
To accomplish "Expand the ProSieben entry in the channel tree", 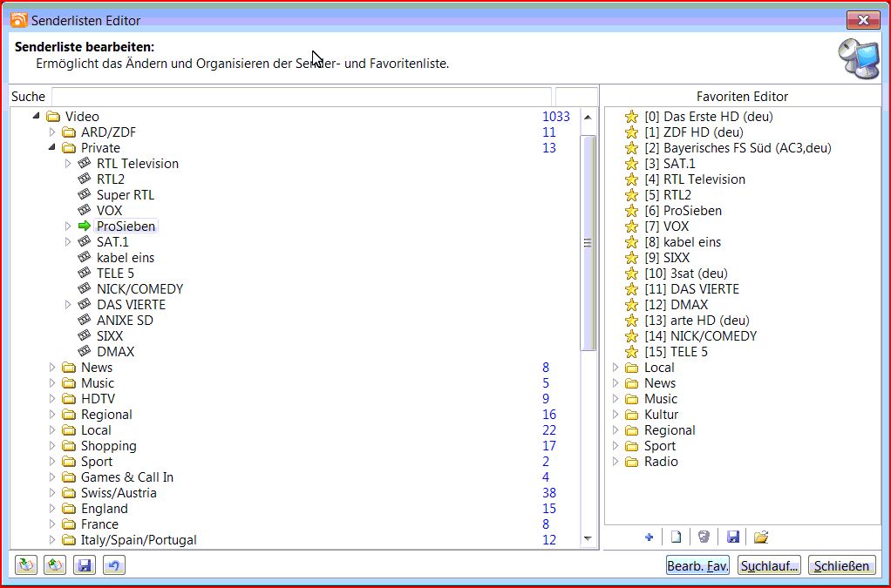I will click(68, 226).
